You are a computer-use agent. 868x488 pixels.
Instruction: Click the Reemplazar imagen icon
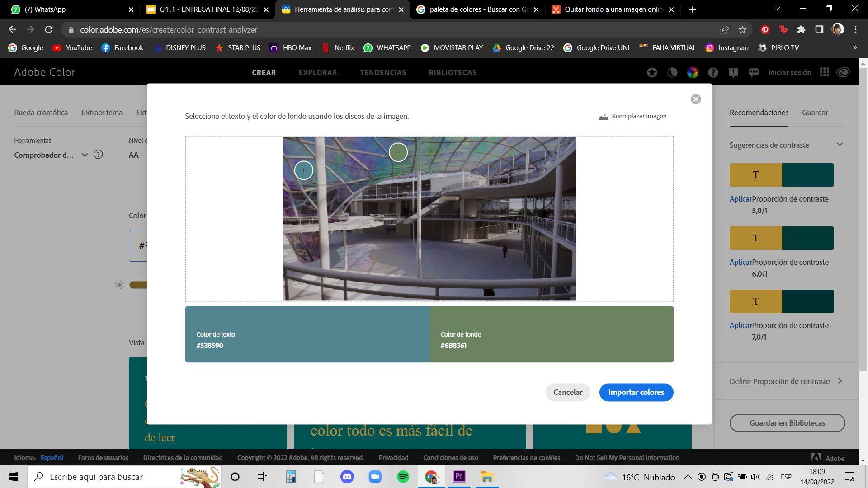point(603,117)
